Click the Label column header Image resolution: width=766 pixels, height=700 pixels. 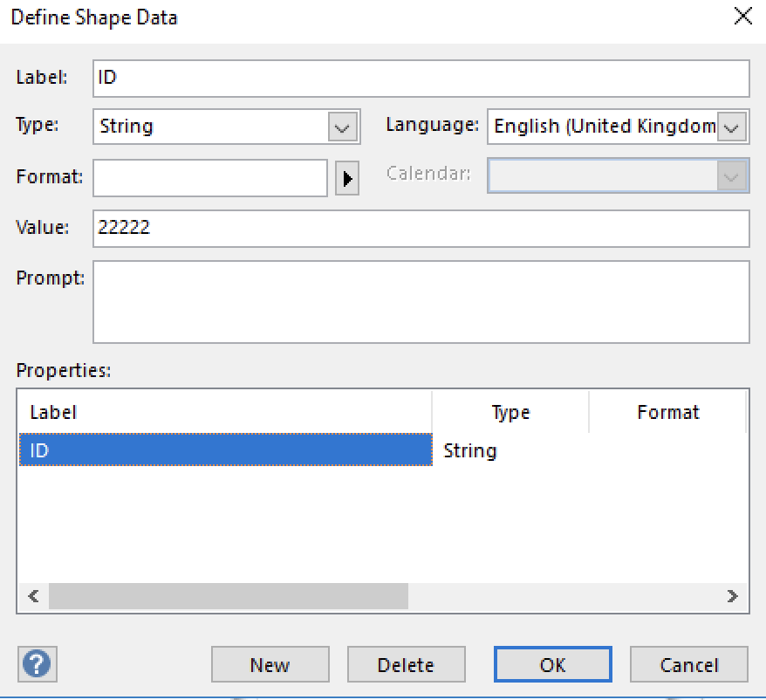tap(225, 412)
